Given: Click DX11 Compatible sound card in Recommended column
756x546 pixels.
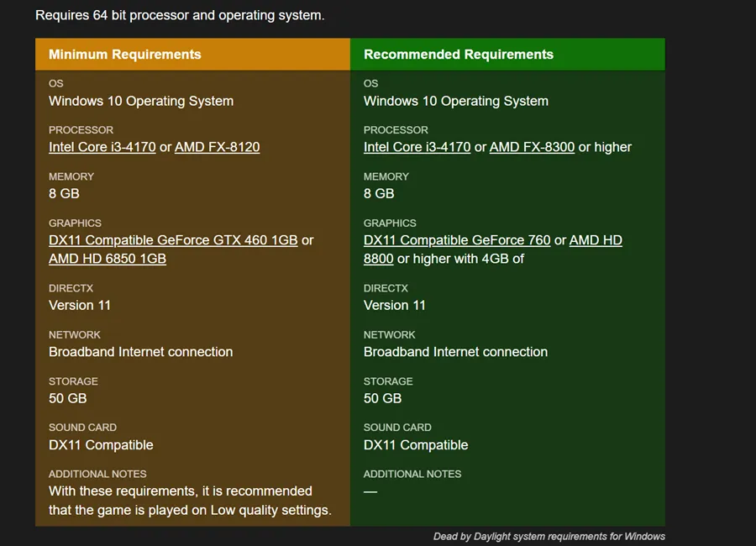Looking at the screenshot, I should click(416, 445).
